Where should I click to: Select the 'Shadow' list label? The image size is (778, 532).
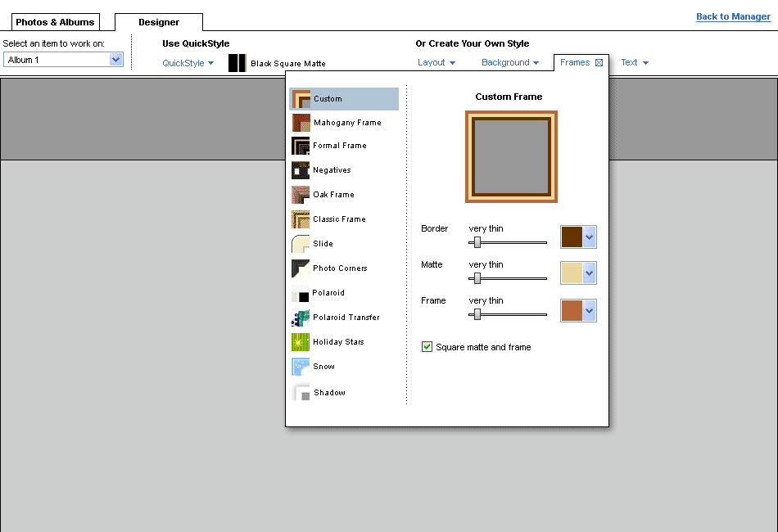[329, 393]
